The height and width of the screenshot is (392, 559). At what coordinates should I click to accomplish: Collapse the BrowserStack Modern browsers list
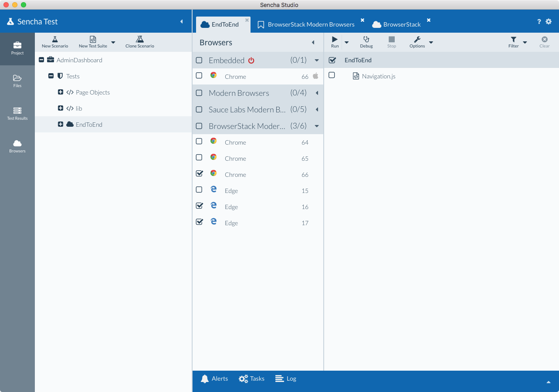click(317, 125)
